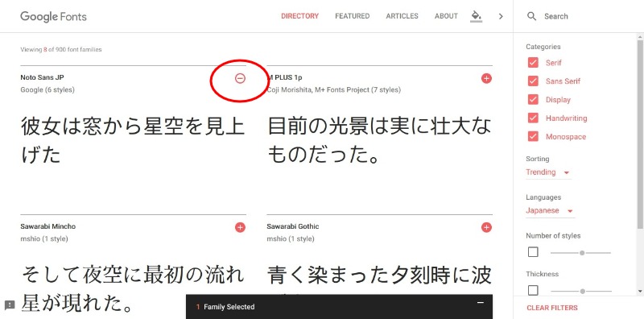Add Sawarabi Gothic font with plus icon
Screen dimensions: 644x319
(486, 227)
